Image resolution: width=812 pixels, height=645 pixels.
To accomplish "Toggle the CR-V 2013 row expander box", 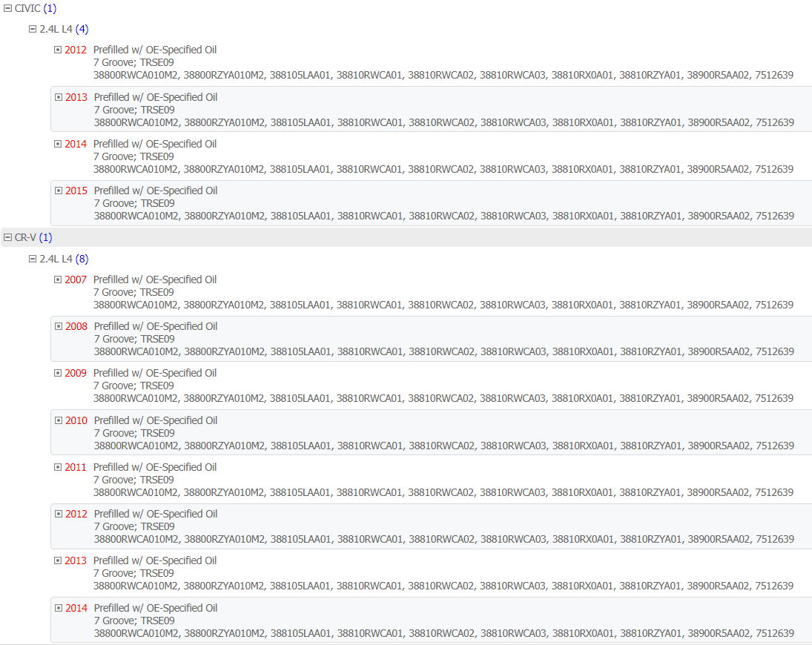I will click(x=58, y=560).
